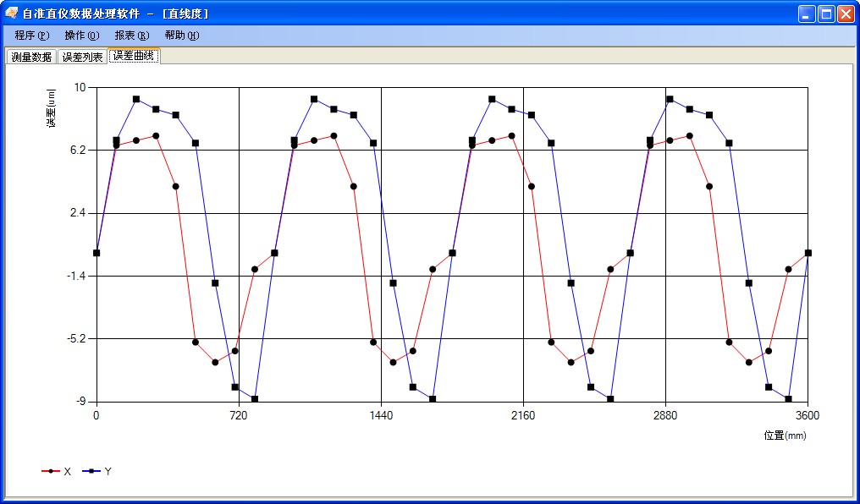860x504 pixels.
Task: Close the 自准直仪数据处理软件 window
Action: click(x=846, y=14)
